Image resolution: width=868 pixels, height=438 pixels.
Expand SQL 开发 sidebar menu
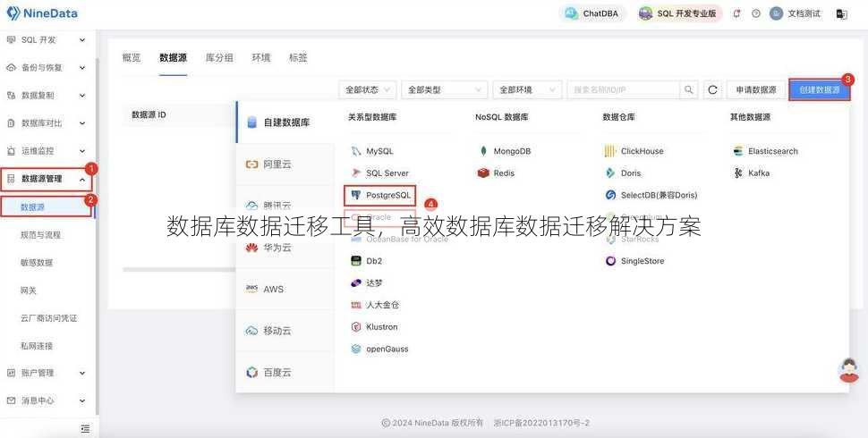(x=47, y=40)
